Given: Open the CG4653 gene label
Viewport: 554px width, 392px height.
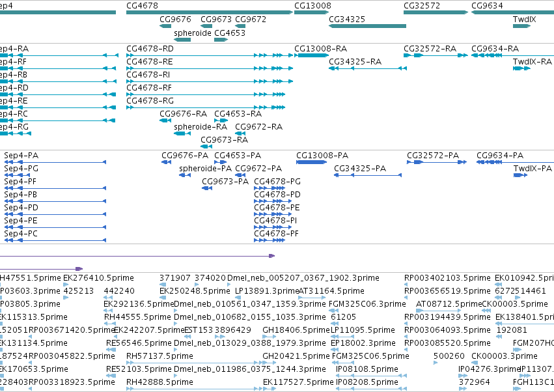Looking at the screenshot, I should point(230,33).
